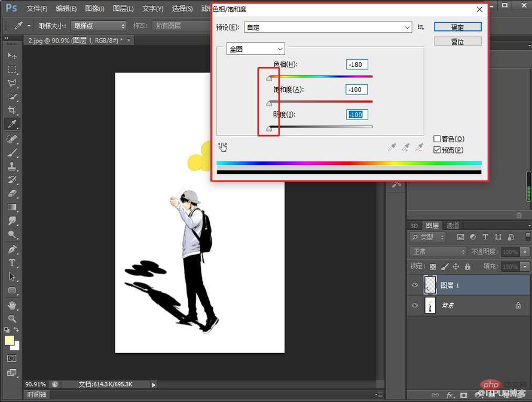532x402 pixels.
Task: Open the 文件(F) menu
Action: [x=36, y=8]
